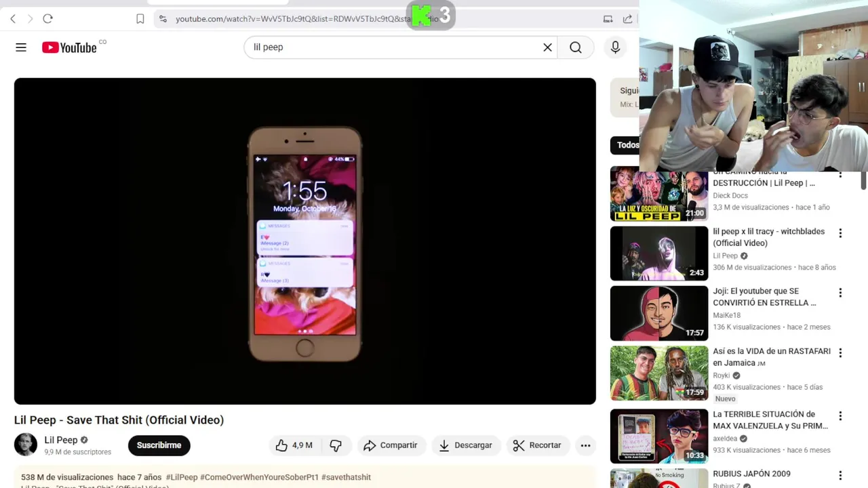This screenshot has width=868, height=488.
Task: Open Max Valenzuela video thumbnail 10:33
Action: click(659, 436)
